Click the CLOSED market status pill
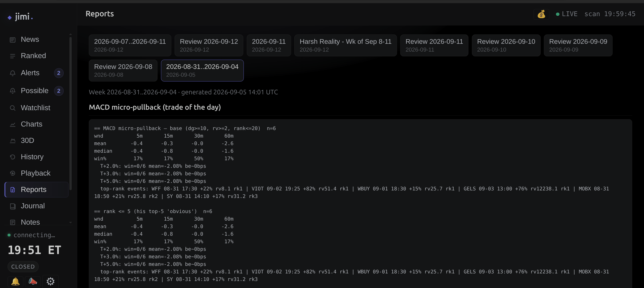 (x=23, y=267)
